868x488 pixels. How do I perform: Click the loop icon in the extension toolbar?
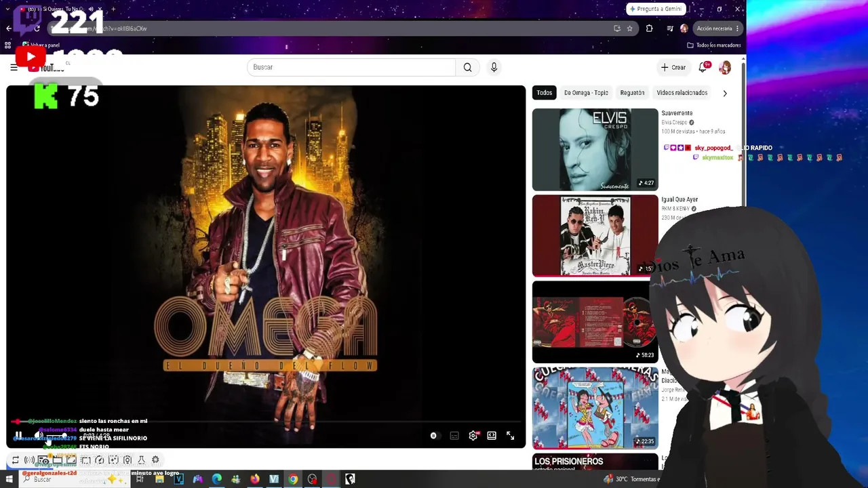[x=16, y=460]
